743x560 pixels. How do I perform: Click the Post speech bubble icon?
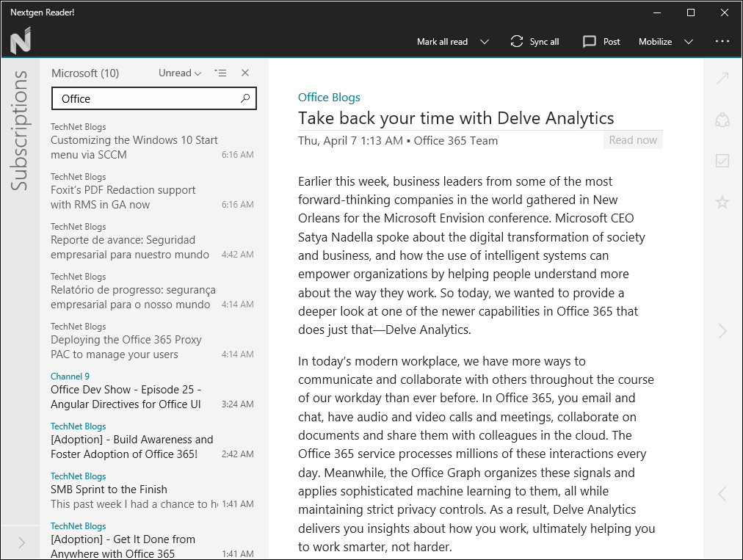point(589,42)
